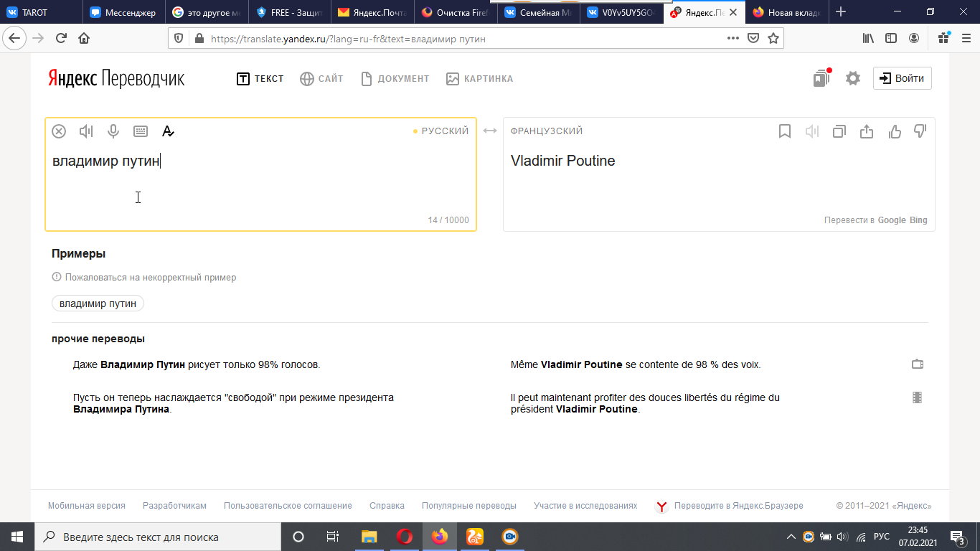Click the TV source icon beside the 98% example
The width and height of the screenshot is (980, 551).
(917, 364)
